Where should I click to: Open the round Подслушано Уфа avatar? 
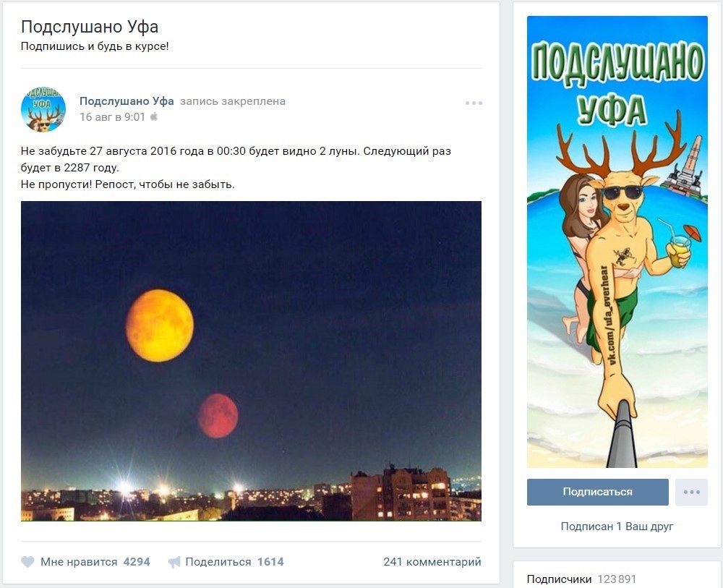point(43,109)
